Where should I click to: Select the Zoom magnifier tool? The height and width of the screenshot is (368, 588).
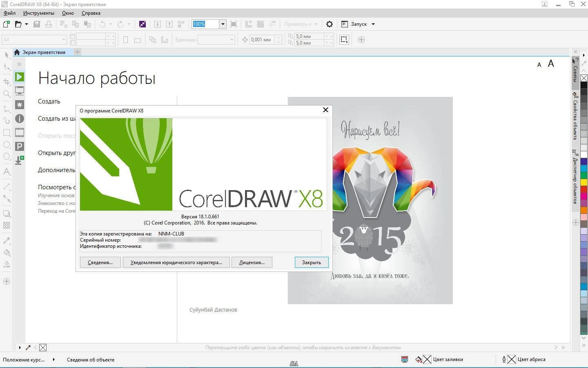[7, 94]
